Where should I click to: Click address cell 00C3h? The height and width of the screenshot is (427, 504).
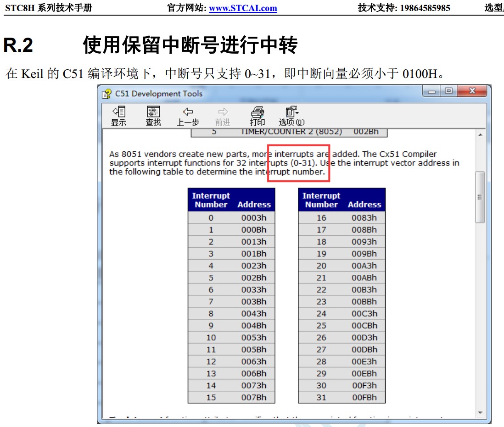[364, 314]
